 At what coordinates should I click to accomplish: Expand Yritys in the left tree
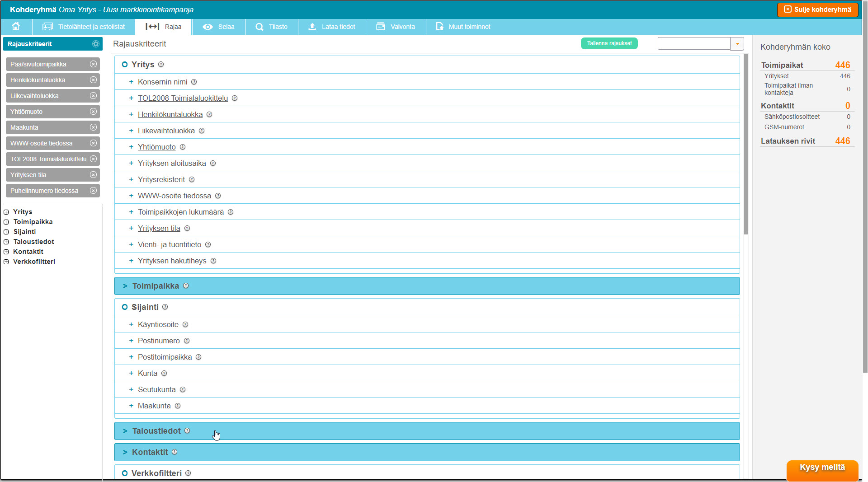click(x=6, y=212)
